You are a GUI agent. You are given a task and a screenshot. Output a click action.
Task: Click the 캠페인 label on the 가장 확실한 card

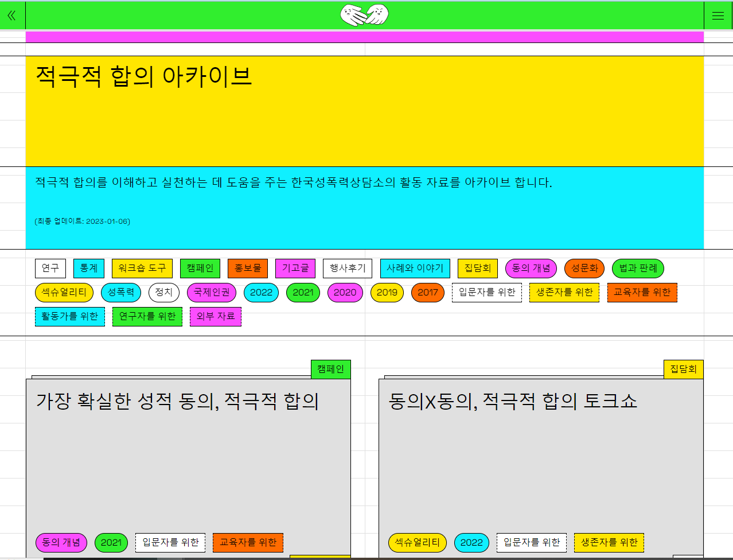click(x=331, y=369)
